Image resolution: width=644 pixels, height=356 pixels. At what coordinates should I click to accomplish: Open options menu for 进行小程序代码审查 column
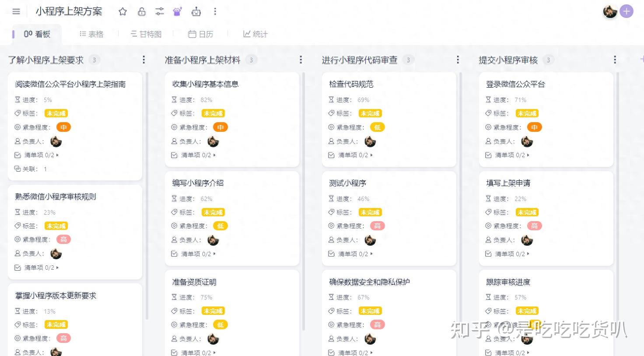[x=458, y=60]
